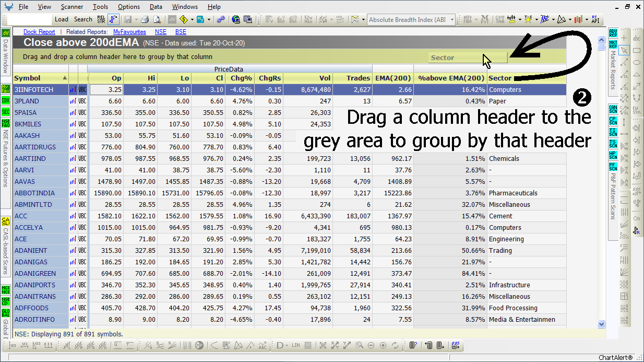Image resolution: width=644 pixels, height=362 pixels.
Task: Select the PF SCN pattern scan icon
Action: 613,167
